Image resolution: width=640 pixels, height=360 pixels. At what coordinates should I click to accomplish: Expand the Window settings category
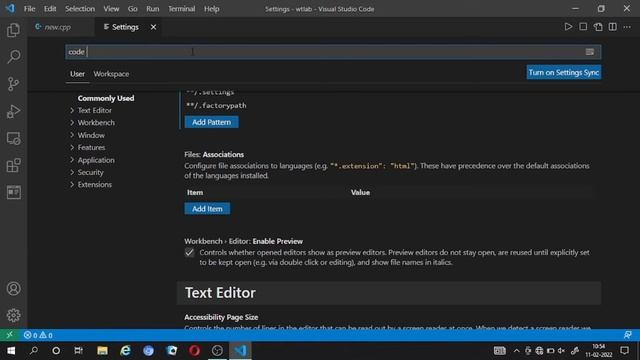coord(87,135)
